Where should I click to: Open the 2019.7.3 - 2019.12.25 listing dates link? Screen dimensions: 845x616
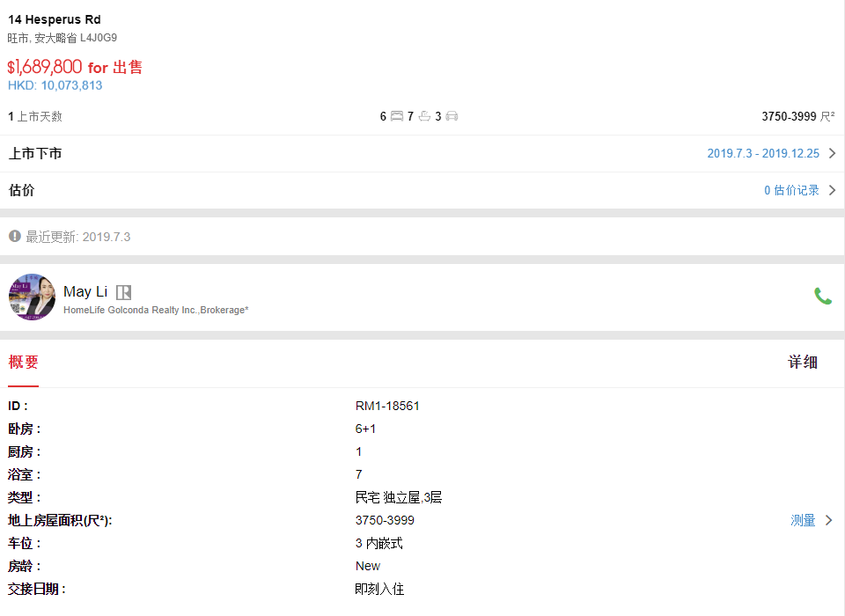[762, 153]
